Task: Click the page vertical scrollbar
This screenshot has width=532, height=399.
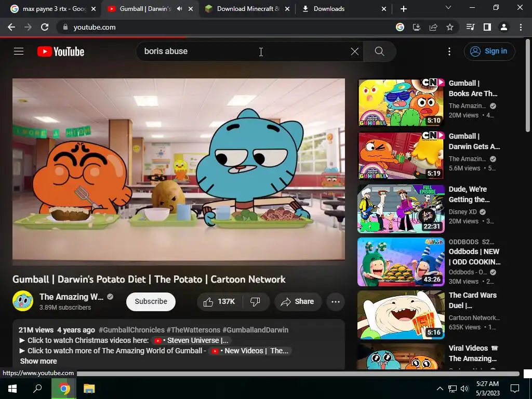Action: (x=528, y=85)
